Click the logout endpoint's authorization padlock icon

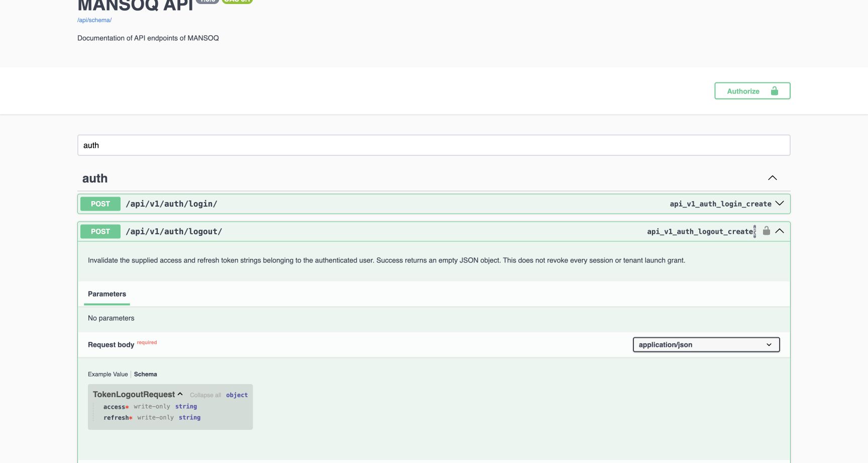pos(767,231)
